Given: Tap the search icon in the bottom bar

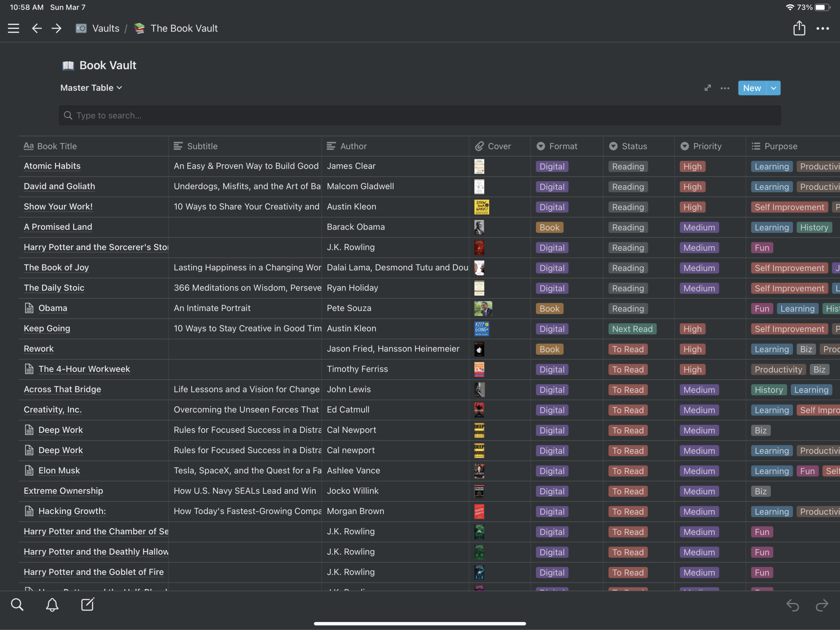Looking at the screenshot, I should point(17,604).
